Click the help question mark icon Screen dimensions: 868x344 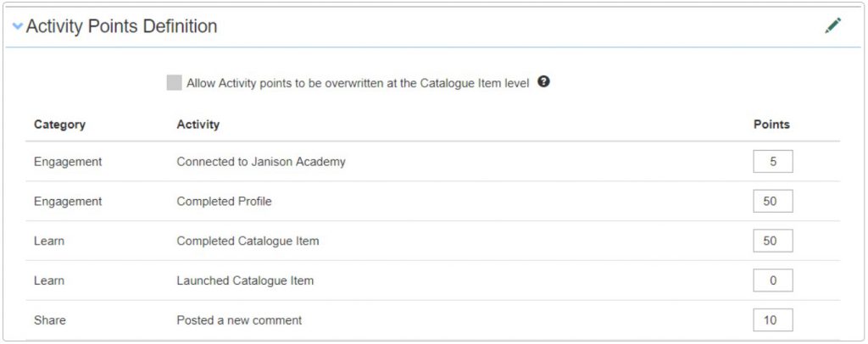544,82
